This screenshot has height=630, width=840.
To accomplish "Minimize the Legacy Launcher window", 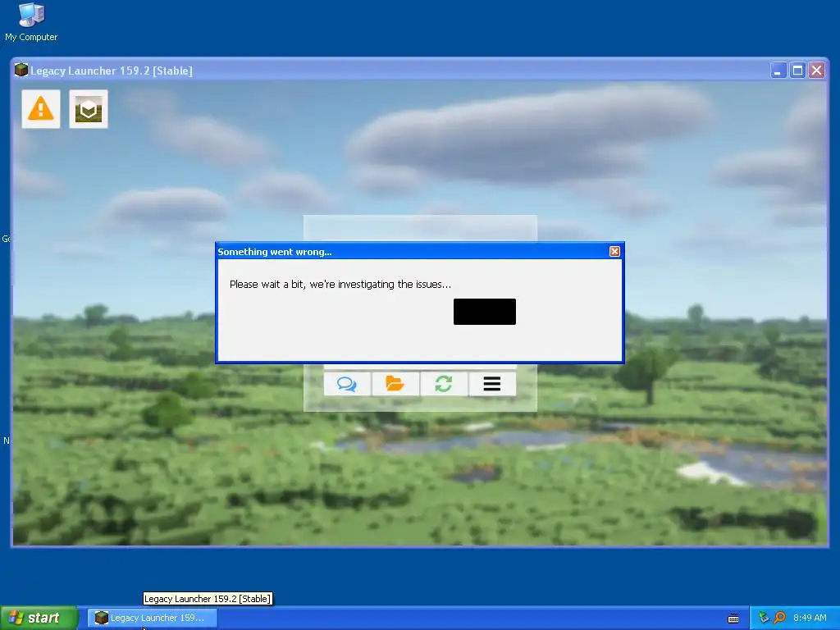I will pos(778,71).
